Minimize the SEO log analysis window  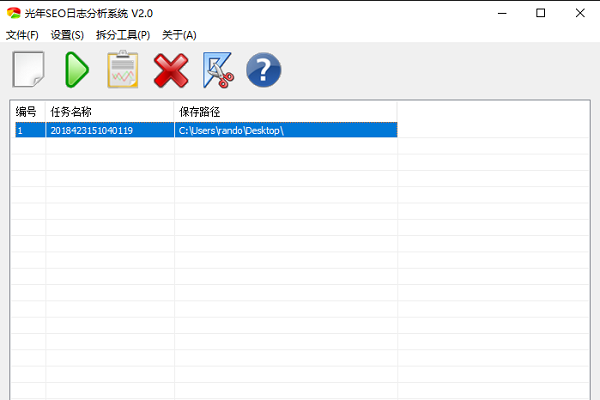coord(495,13)
